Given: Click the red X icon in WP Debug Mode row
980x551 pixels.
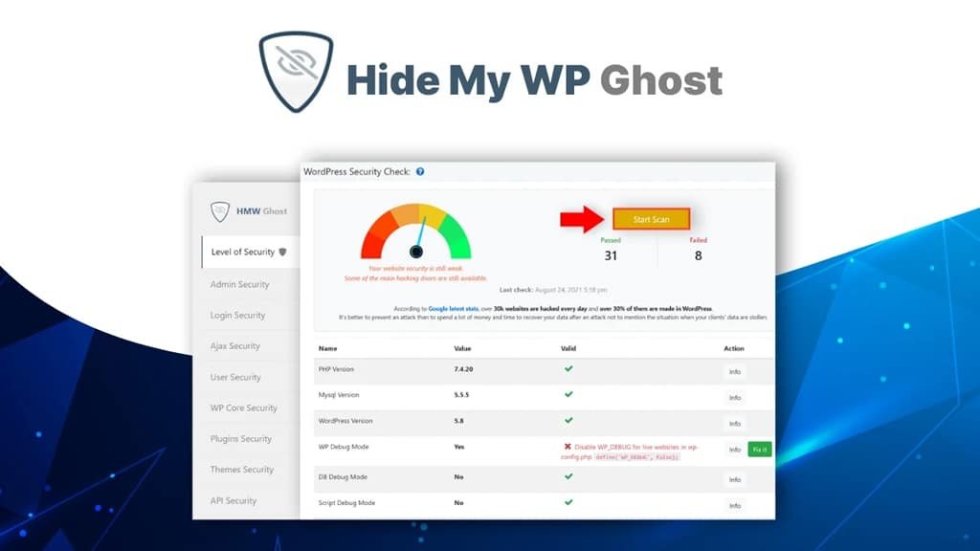Looking at the screenshot, I should tap(568, 447).
